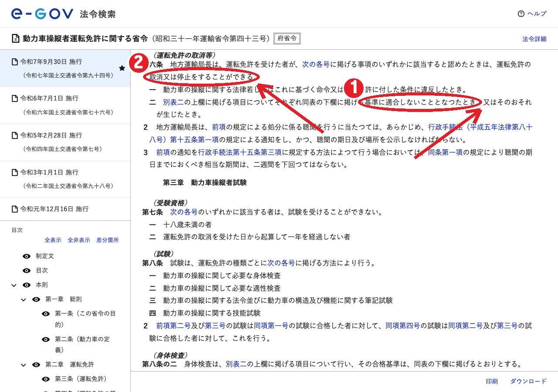Toggle visibility eye for 第一章 総則
558x392 pixels.
36,299
